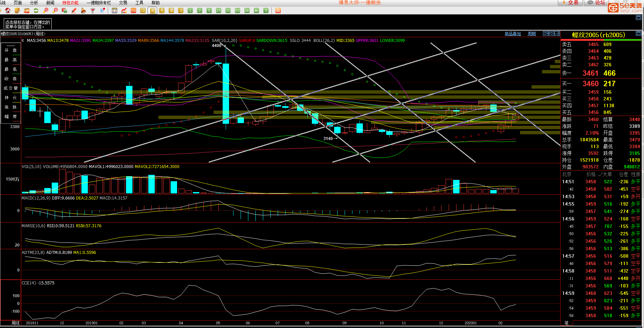Expand the 商品叠加 overlay options
This screenshot has height=328, width=644.
(513, 34)
